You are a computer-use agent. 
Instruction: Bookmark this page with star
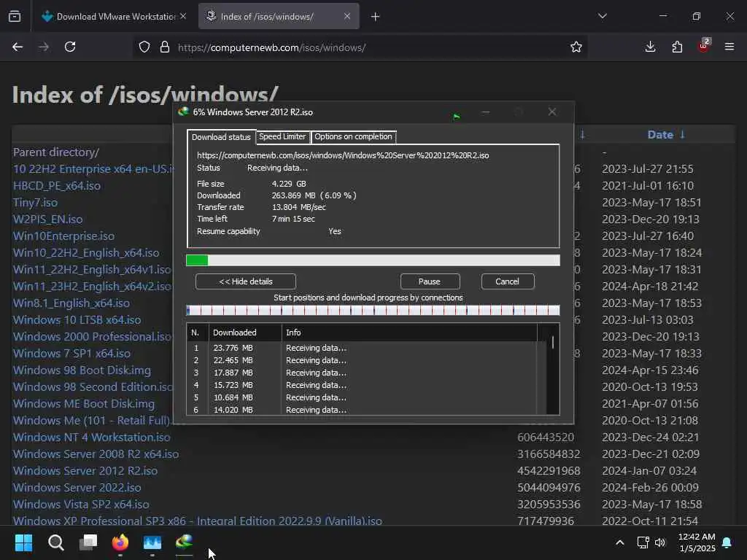point(576,47)
